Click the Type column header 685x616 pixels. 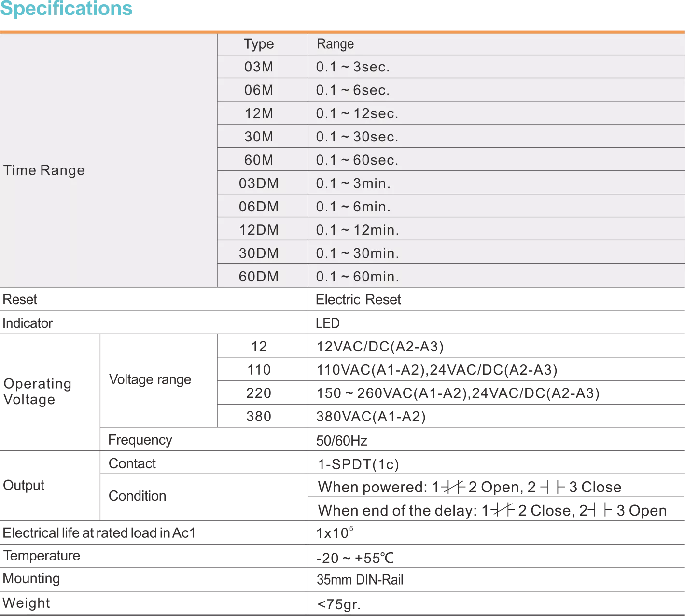point(259,44)
